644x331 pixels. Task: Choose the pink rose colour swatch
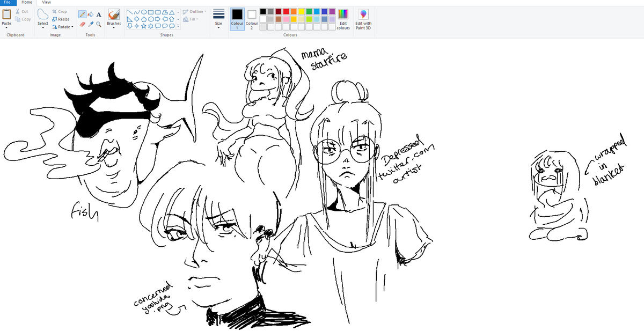[286, 19]
